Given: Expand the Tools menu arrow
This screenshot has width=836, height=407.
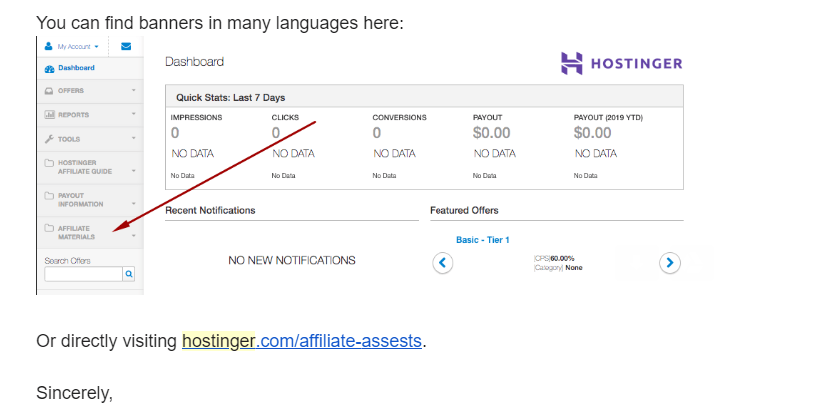Looking at the screenshot, I should point(134,138).
